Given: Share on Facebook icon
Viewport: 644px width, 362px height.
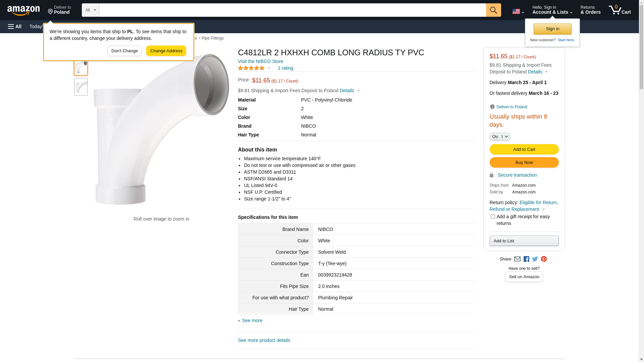Looking at the screenshot, I should pos(526,259).
